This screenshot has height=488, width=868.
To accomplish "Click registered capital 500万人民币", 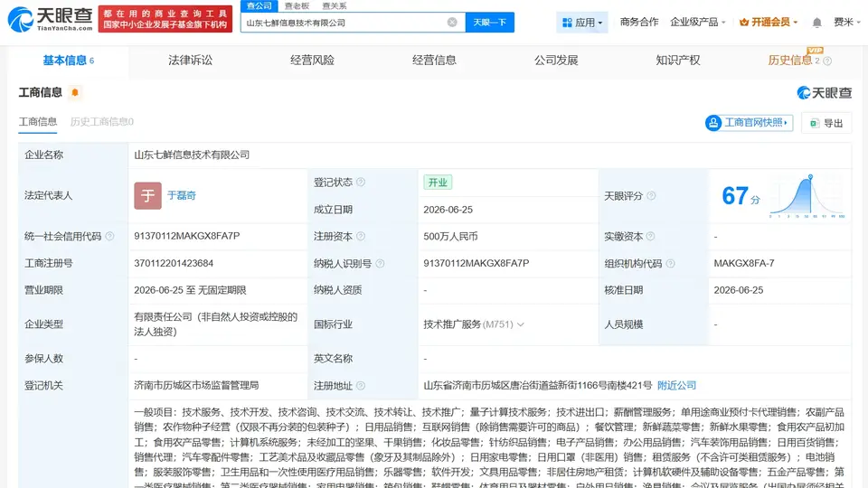I will tap(450, 236).
